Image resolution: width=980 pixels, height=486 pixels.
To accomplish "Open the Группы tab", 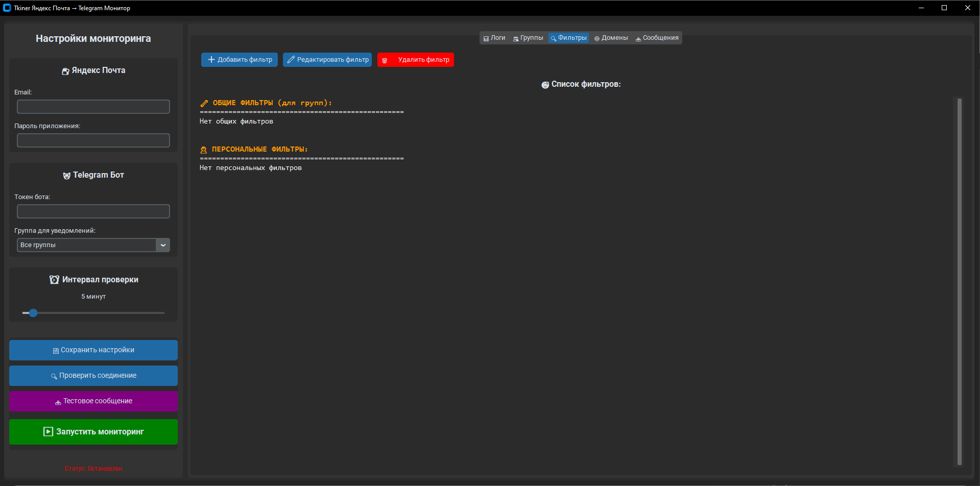I will (528, 38).
